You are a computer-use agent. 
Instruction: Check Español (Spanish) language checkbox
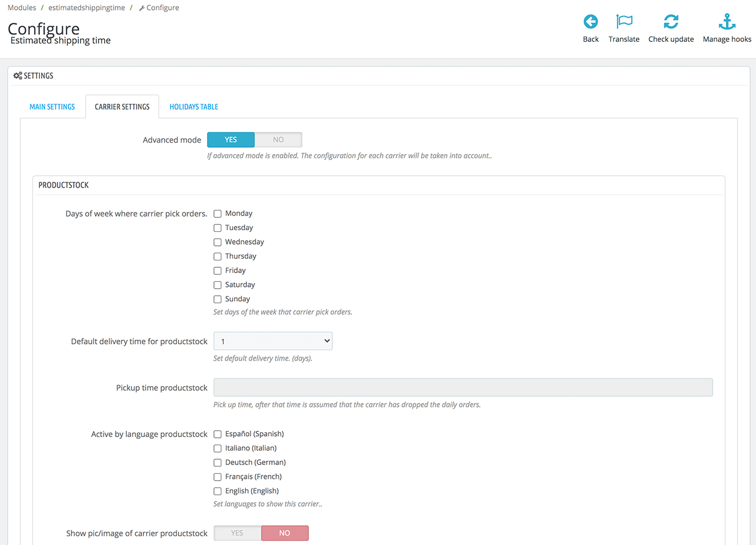click(x=217, y=434)
